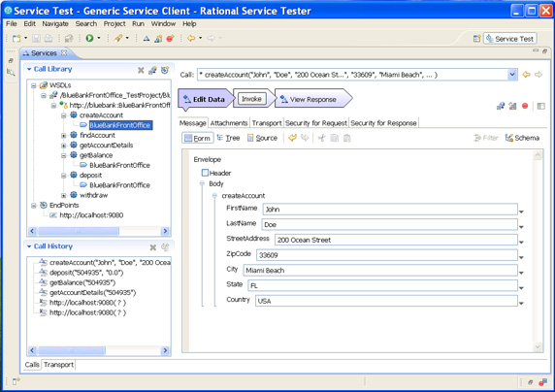Viewport: 555px width, 392px height.
Task: Open the Project menu
Action: pyautogui.click(x=114, y=23)
